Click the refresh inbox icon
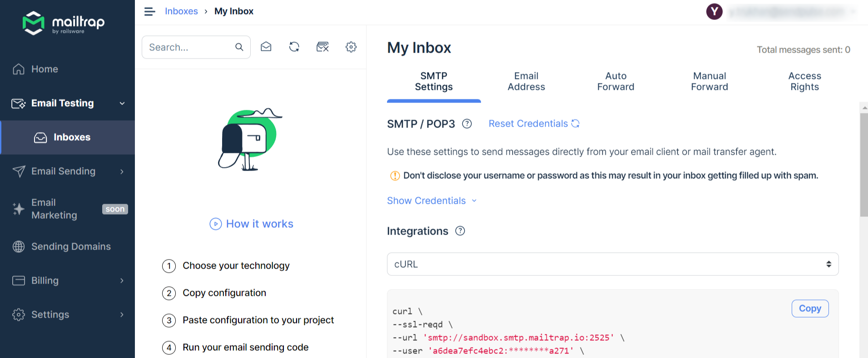 [294, 47]
